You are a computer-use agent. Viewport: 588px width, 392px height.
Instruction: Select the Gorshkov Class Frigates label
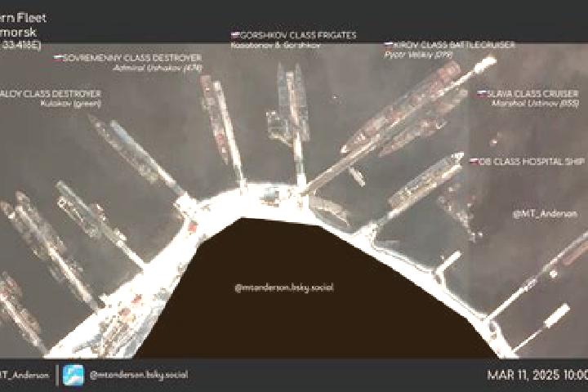click(298, 35)
